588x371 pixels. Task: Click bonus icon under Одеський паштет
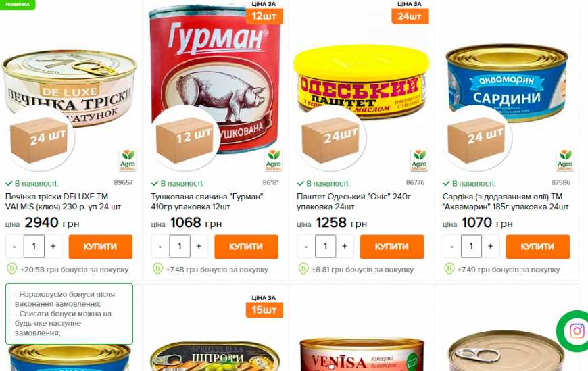coord(303,269)
